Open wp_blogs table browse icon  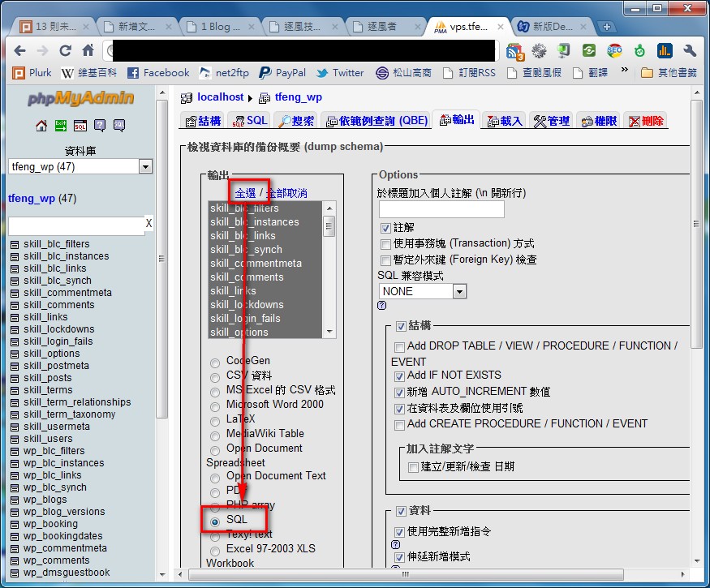click(15, 500)
